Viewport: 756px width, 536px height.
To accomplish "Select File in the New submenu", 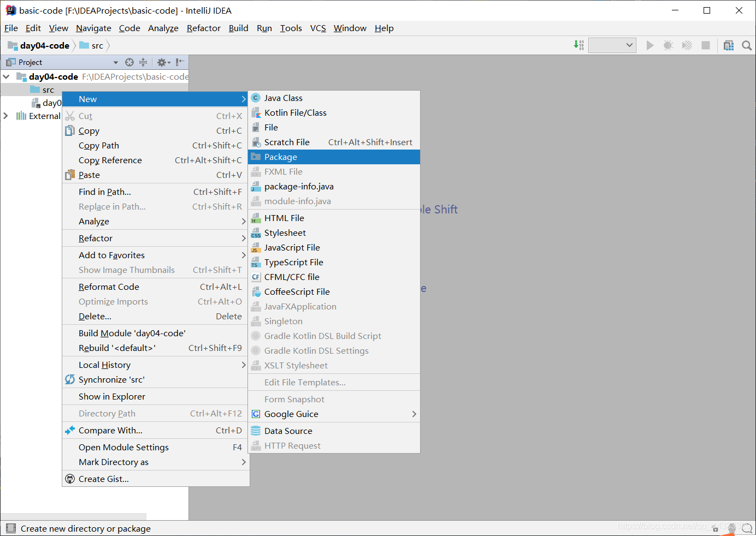I will [334, 128].
